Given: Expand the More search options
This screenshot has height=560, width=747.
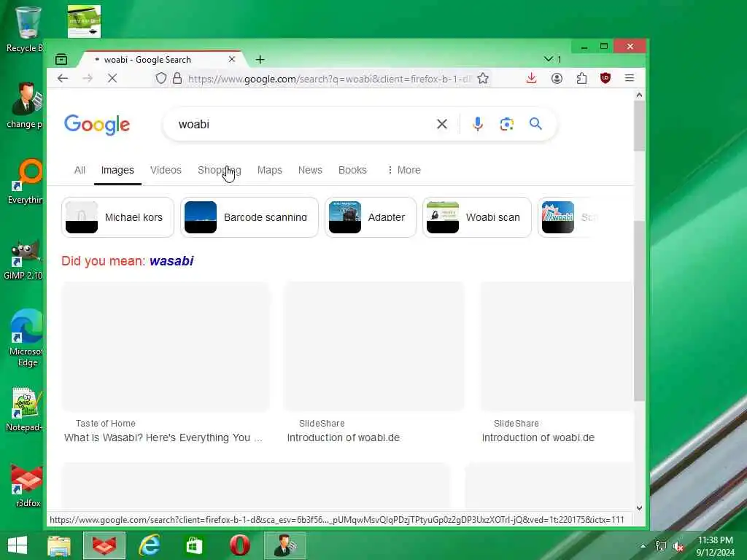Looking at the screenshot, I should click(404, 170).
